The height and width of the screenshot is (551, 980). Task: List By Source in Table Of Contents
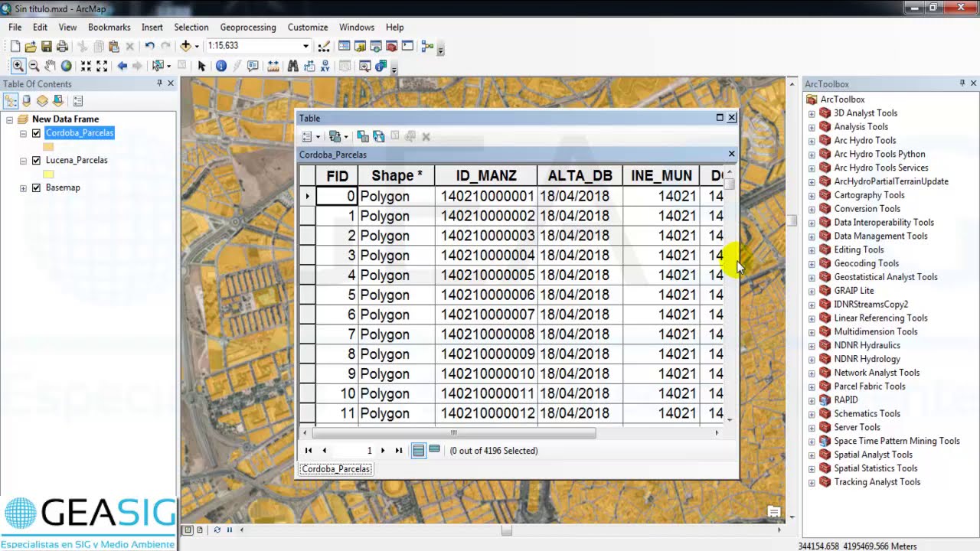tap(27, 100)
